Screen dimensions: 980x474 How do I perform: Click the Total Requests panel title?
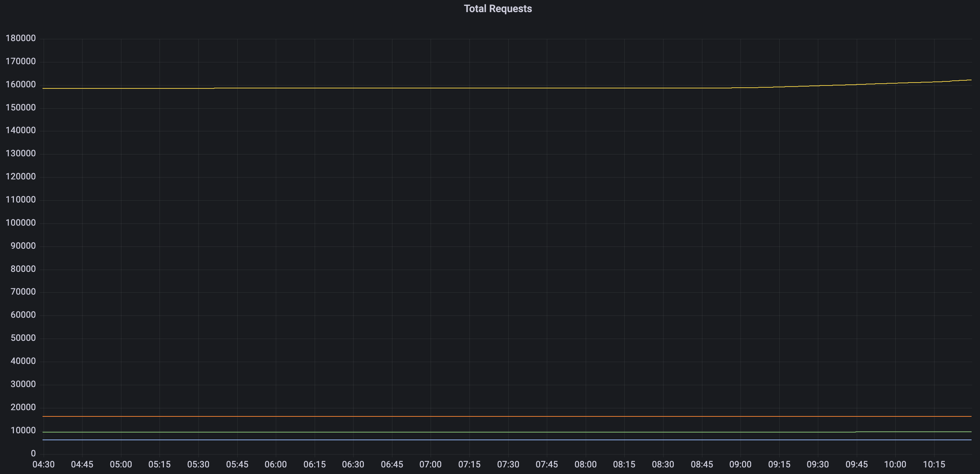click(x=498, y=8)
